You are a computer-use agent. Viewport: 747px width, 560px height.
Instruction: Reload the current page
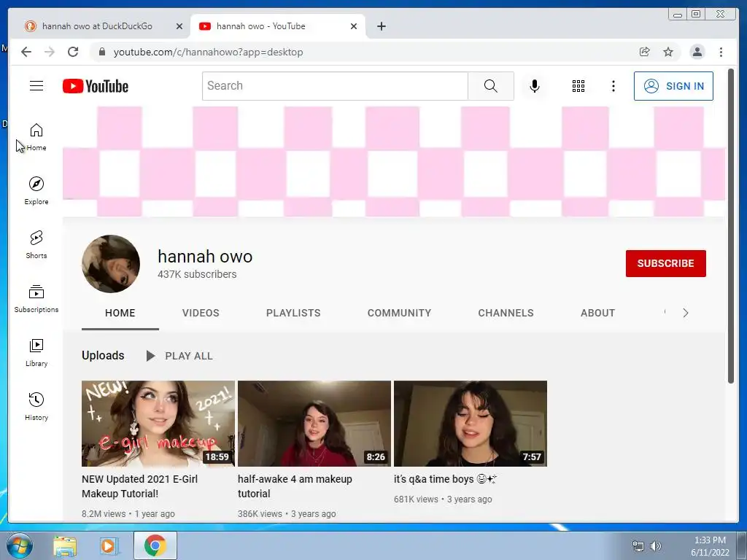point(73,52)
